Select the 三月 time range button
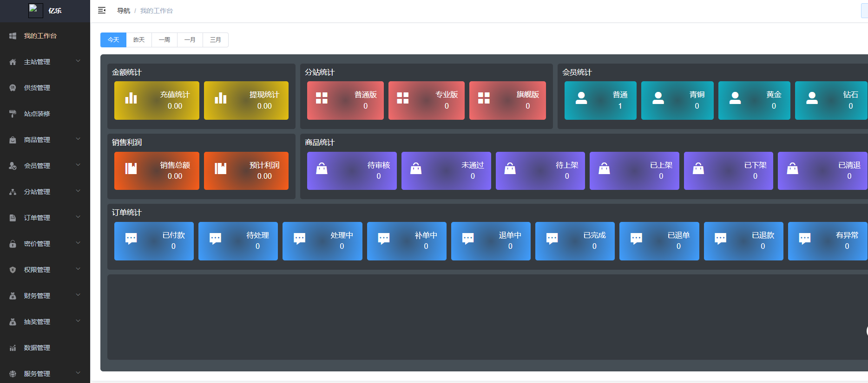 (x=216, y=40)
